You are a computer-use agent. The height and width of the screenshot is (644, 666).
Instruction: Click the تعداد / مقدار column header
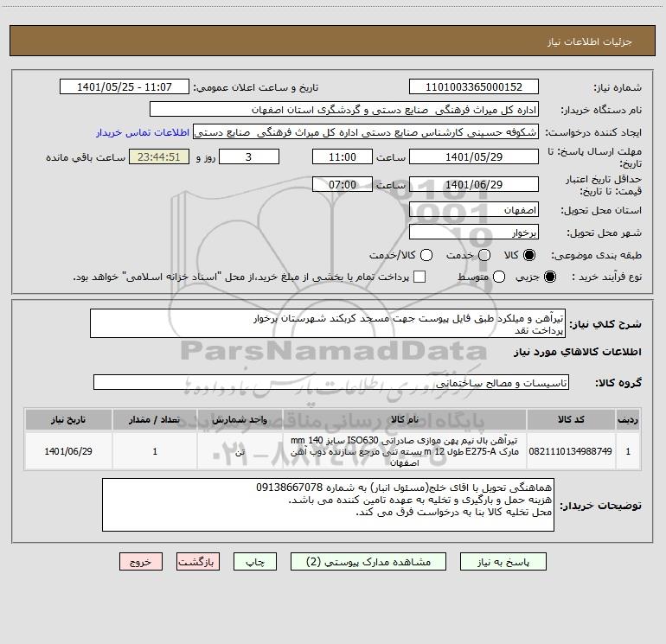point(155,420)
